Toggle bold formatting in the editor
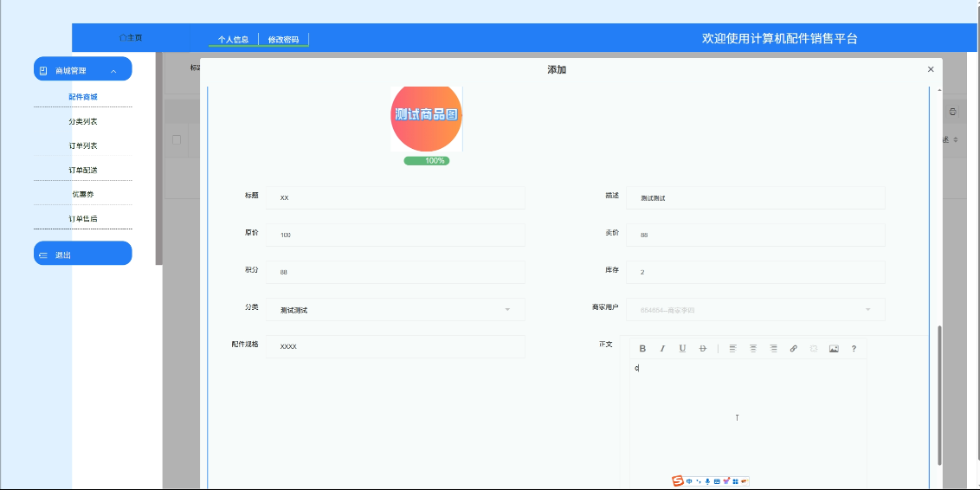Viewport: 980px width, 490px height. [x=642, y=349]
